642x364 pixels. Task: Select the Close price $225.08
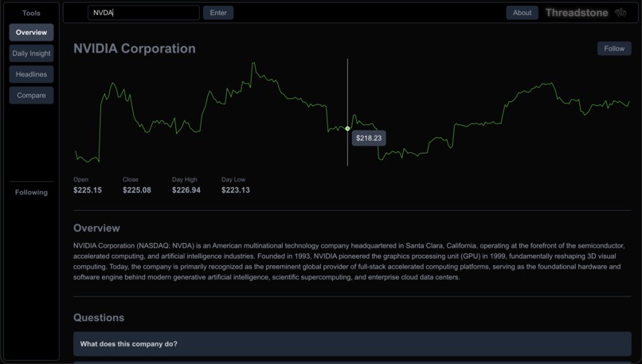click(137, 190)
